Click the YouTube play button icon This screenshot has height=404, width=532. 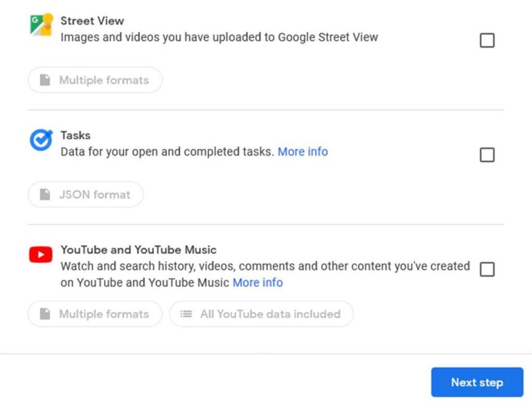click(x=40, y=254)
